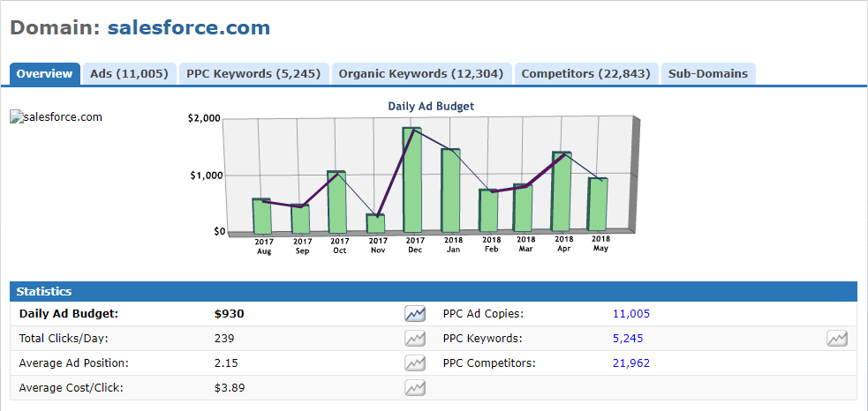Click the broken salesforce.com thumbnail image

pyautogui.click(x=56, y=117)
